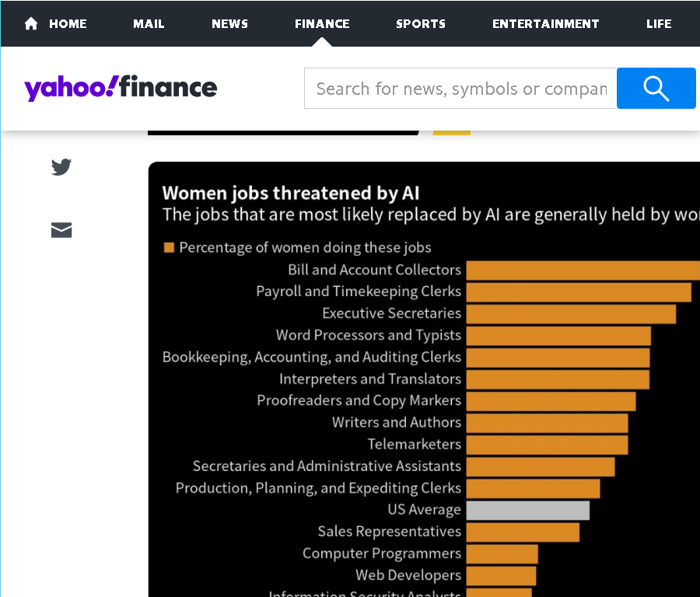This screenshot has height=597, width=700.
Task: Click the blue search magnifier button
Action: coord(656,89)
